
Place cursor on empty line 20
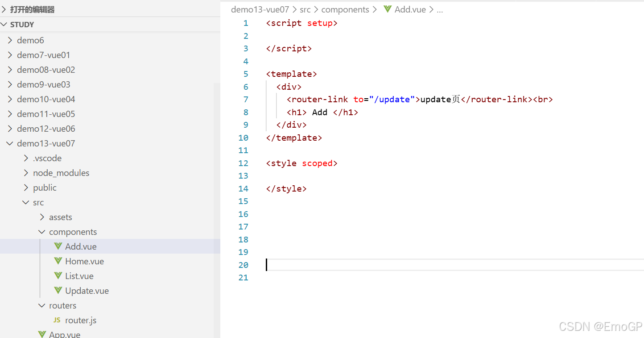455,265
